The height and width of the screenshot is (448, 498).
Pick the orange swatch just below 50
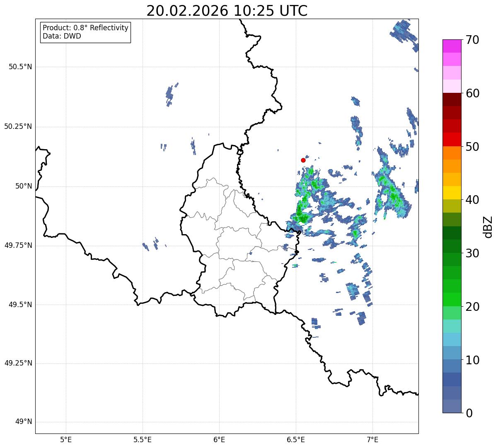click(x=452, y=153)
